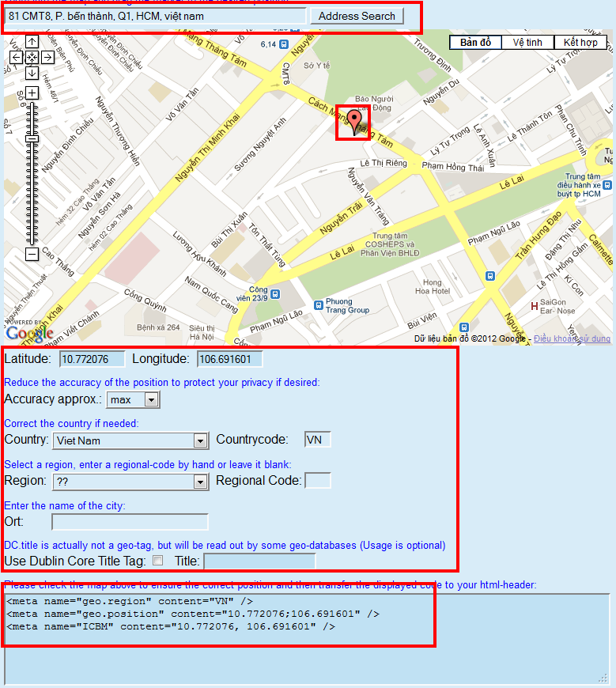Click the Longitude field
This screenshot has width=616, height=688.
click(230, 359)
